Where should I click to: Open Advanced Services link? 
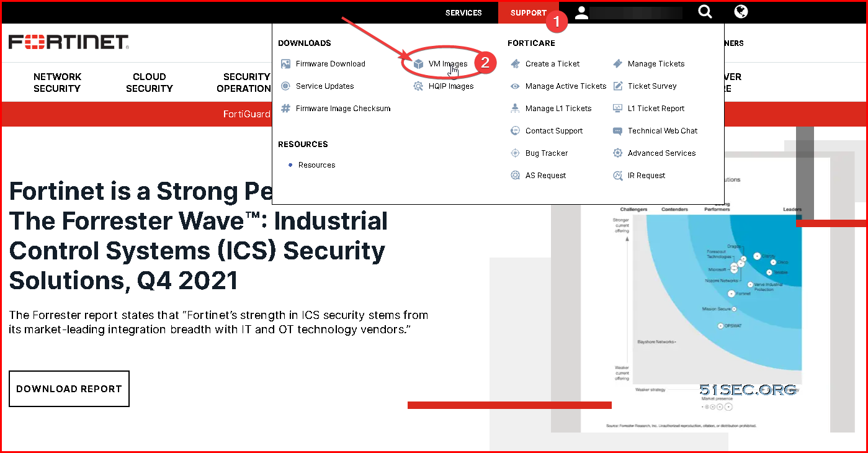click(x=661, y=153)
